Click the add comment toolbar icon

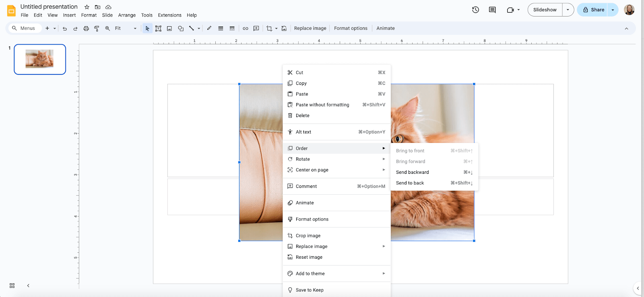pyautogui.click(x=256, y=29)
